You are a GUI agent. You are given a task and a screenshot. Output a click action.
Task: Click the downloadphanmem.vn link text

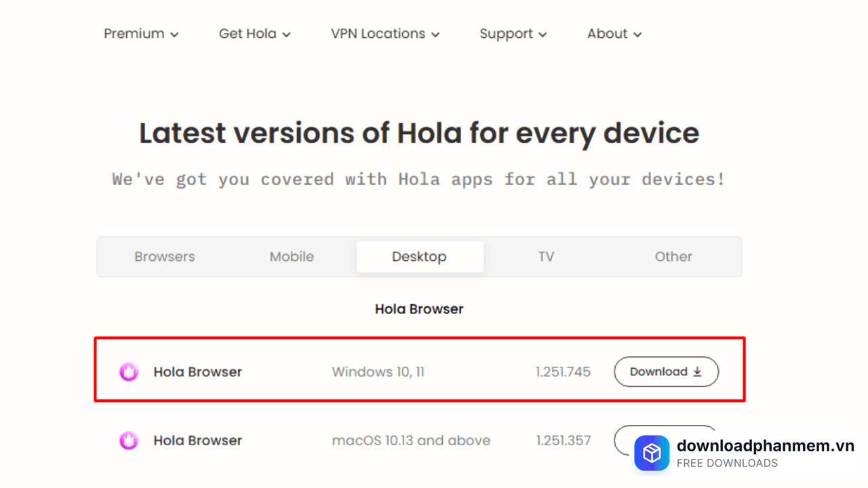point(765,446)
